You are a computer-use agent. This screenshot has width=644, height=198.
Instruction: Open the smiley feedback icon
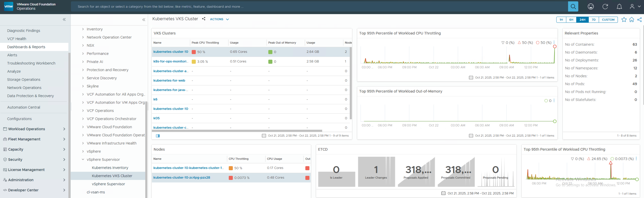pos(591,7)
